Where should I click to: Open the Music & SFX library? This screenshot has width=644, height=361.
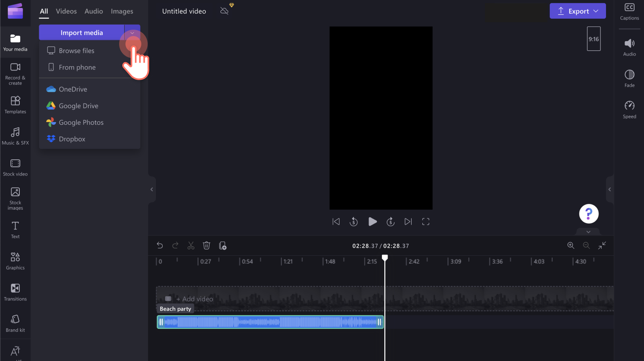click(x=15, y=136)
